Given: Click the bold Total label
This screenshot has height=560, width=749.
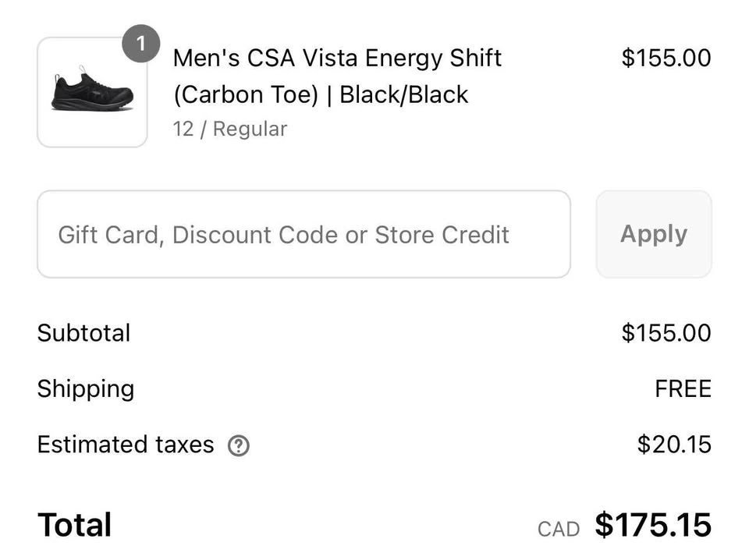Looking at the screenshot, I should [x=75, y=525].
